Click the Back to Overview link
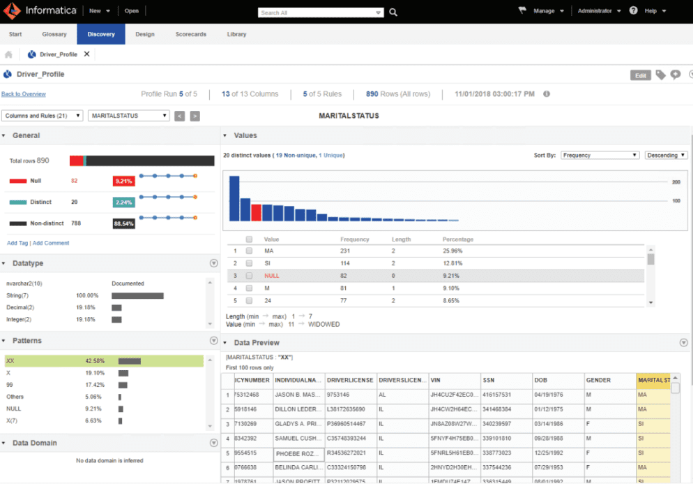 tap(23, 94)
